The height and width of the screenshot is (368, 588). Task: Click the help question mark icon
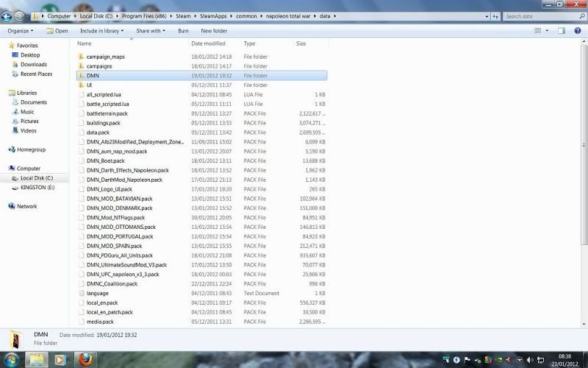(577, 31)
